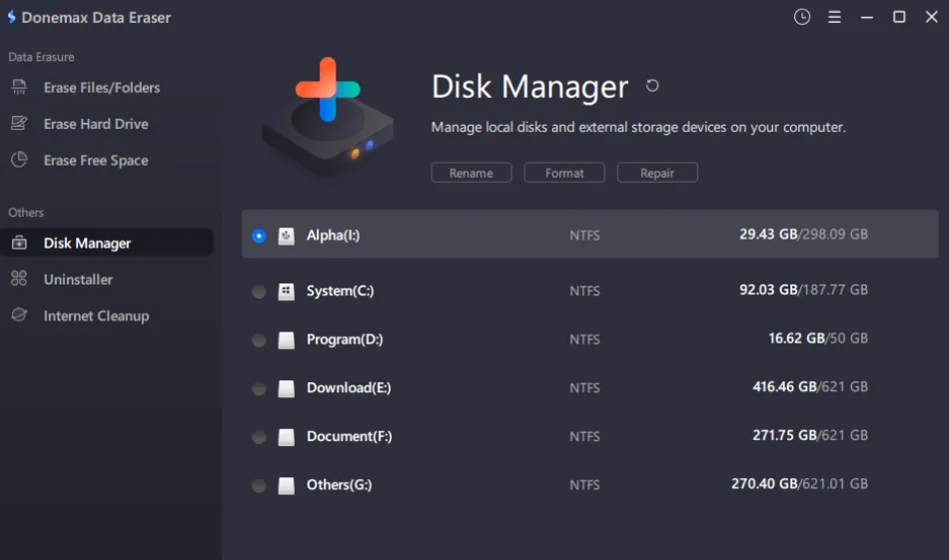Click NTFS in the Alpha(I:) row
949x560 pixels.
tap(584, 236)
